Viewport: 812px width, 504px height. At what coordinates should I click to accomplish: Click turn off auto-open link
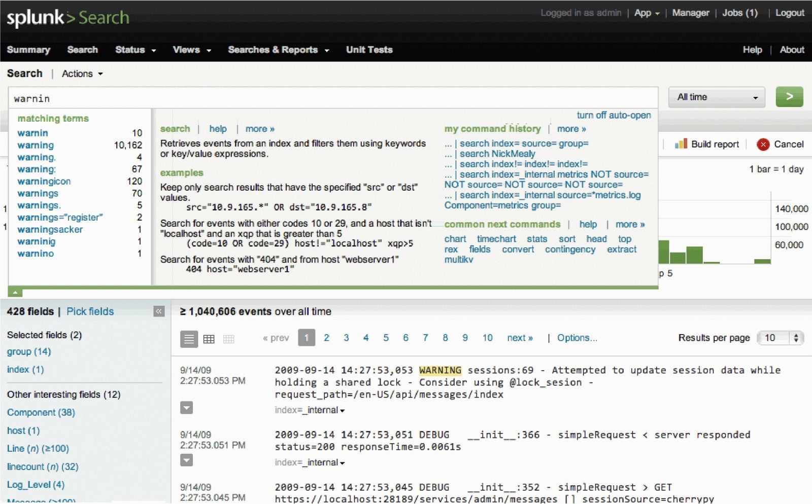click(614, 116)
